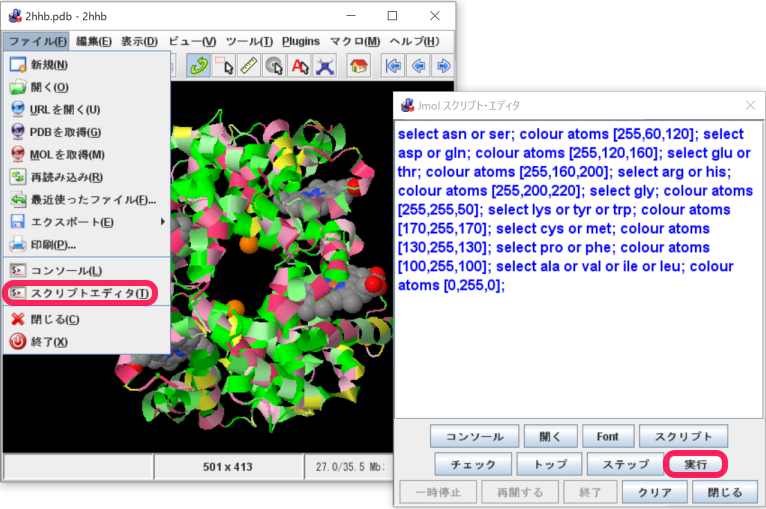Screen dimensions: 766x509
Task: Expand the エクスポート(E) submenu
Action: click(86, 222)
